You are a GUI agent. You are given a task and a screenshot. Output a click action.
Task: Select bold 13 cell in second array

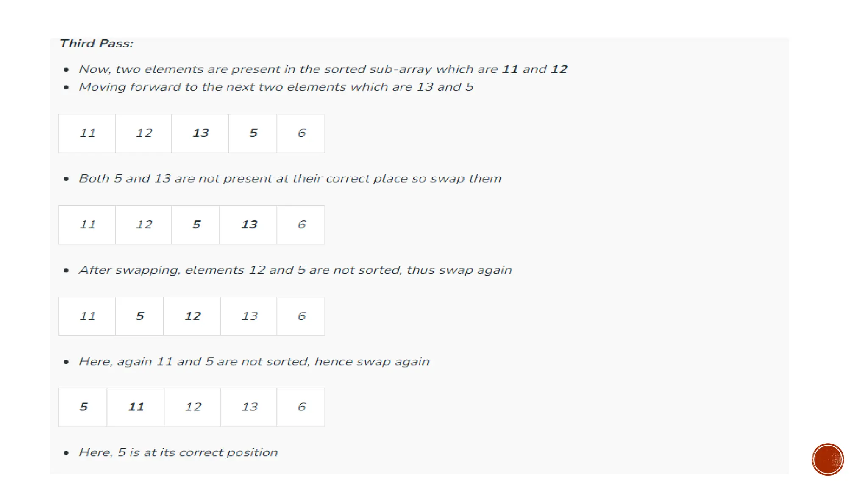248,225
